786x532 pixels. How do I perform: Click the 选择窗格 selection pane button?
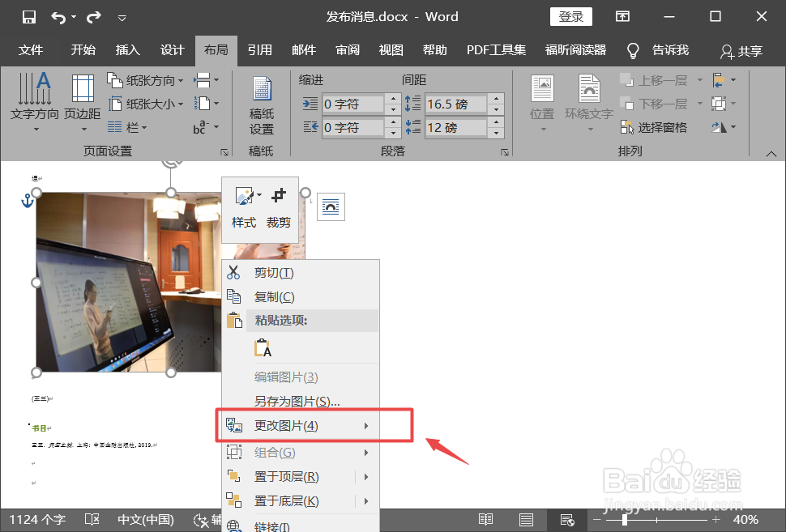(653, 127)
